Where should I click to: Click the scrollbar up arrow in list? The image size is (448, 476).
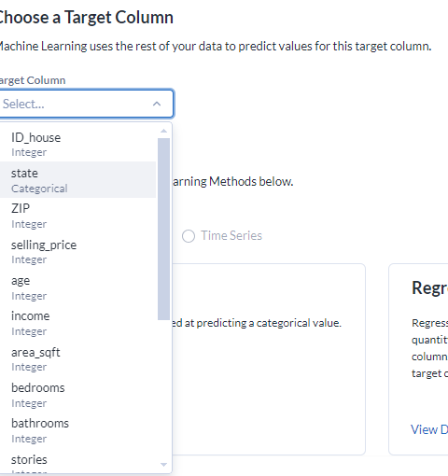(x=163, y=131)
